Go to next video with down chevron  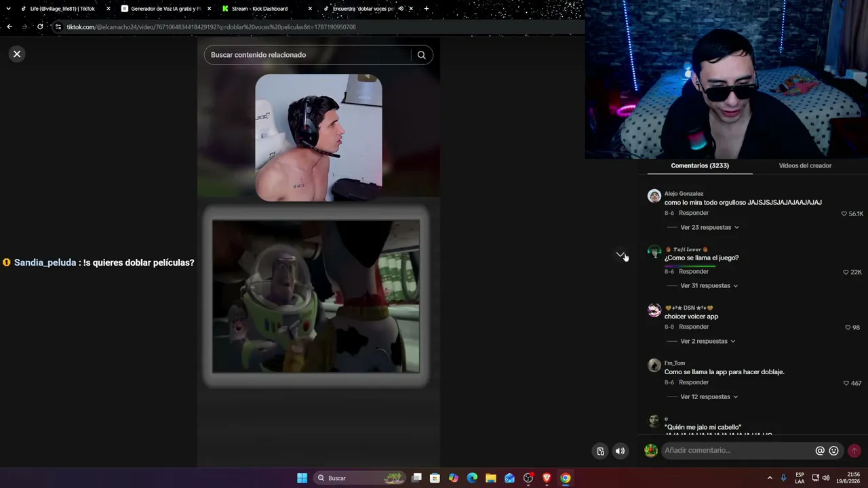620,255
